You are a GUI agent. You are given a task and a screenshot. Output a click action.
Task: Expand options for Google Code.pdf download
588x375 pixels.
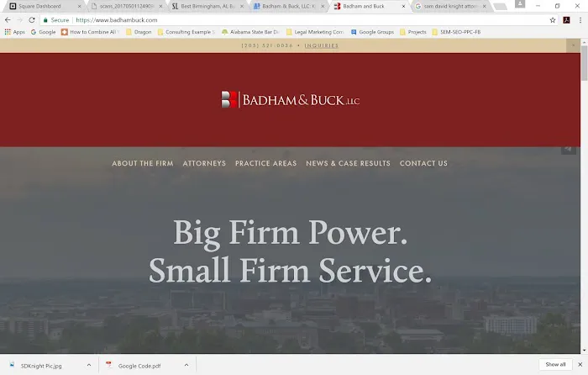pos(186,365)
